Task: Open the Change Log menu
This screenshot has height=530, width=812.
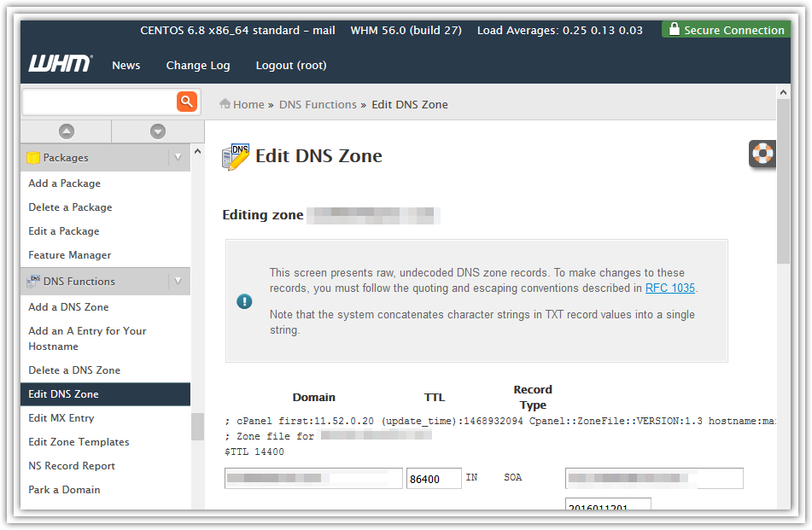Action: pyautogui.click(x=197, y=65)
